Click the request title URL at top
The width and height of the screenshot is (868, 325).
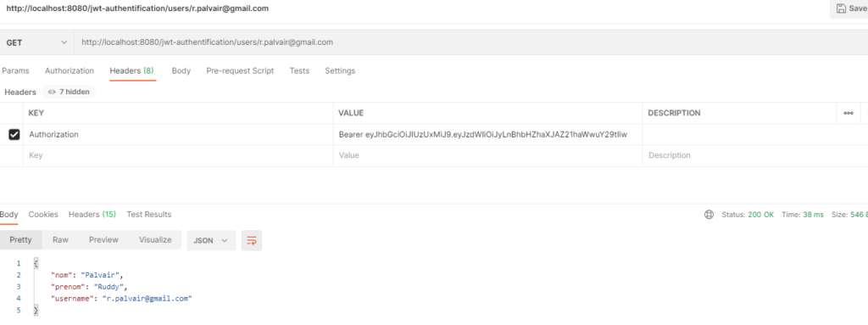pos(137,8)
